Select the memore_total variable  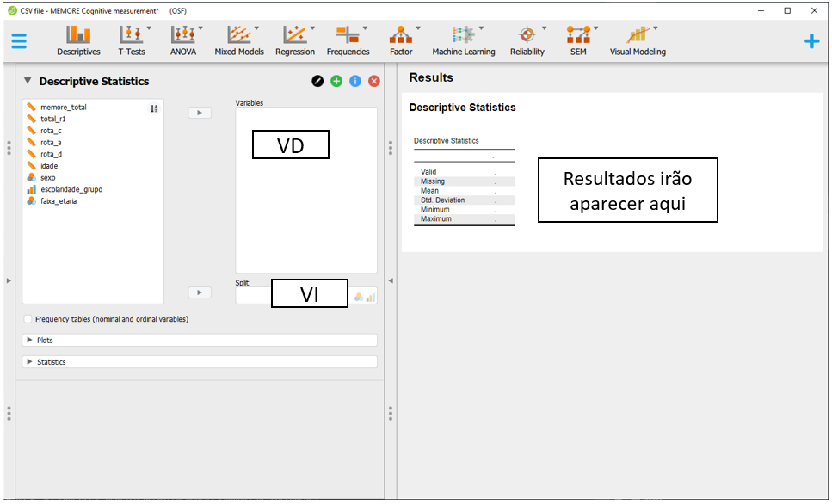coord(63,108)
